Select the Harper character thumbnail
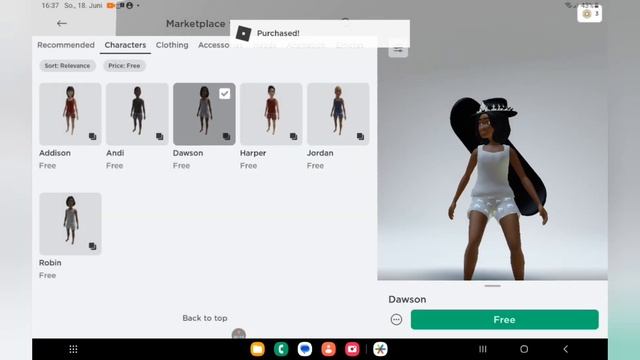The image size is (640, 360). pyautogui.click(x=271, y=114)
